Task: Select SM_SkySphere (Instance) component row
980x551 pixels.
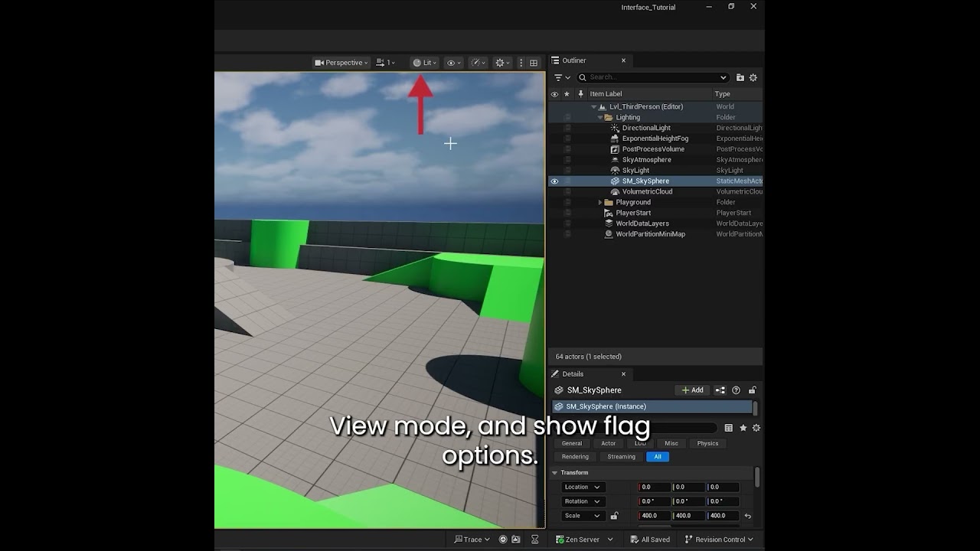Action: [652, 406]
